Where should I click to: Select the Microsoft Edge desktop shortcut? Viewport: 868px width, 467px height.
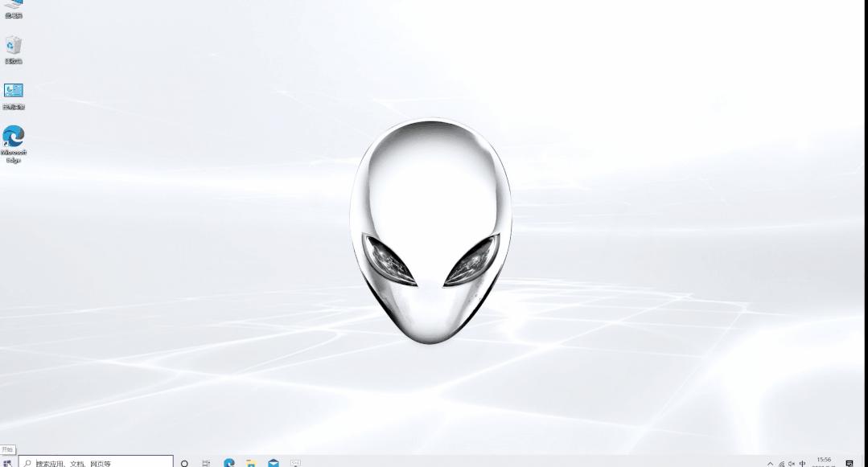pos(14,144)
